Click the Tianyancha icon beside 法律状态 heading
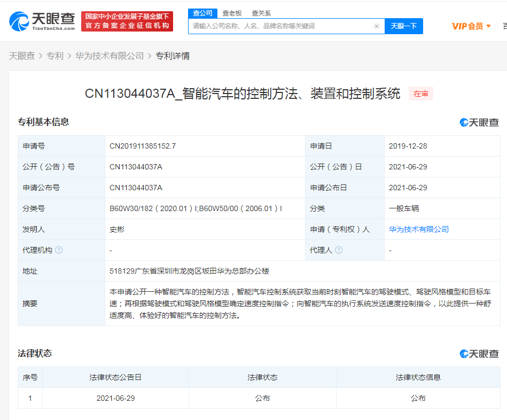 pyautogui.click(x=478, y=353)
